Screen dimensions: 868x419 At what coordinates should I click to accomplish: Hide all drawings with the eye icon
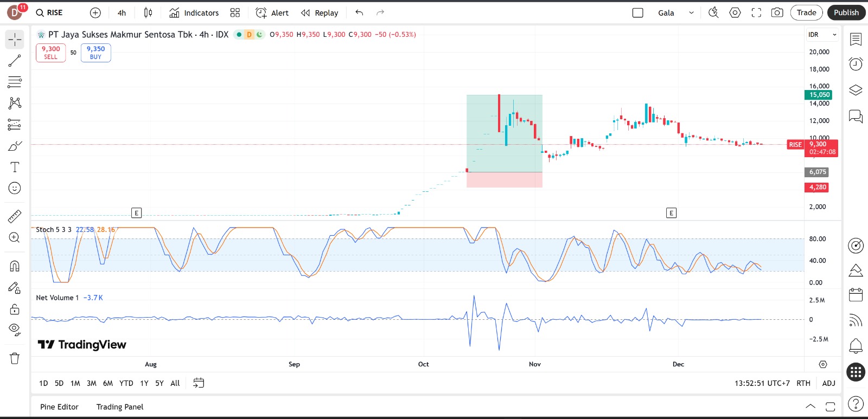[x=15, y=330]
